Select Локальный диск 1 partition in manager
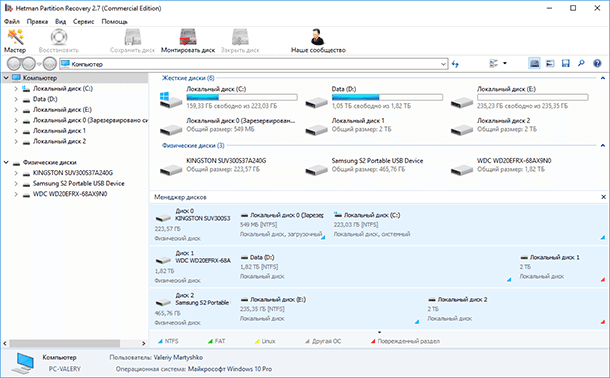 point(562,267)
